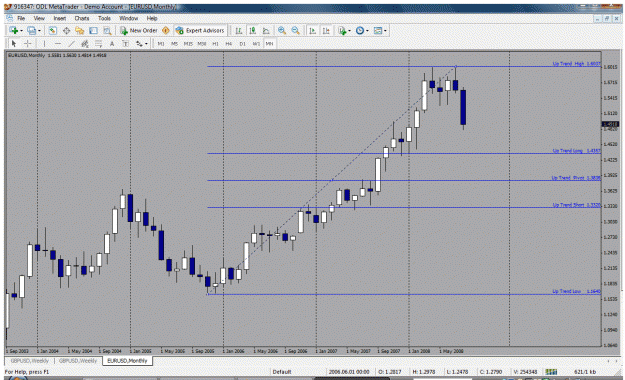
Task: Show the Terminal window
Action: pos(93,31)
